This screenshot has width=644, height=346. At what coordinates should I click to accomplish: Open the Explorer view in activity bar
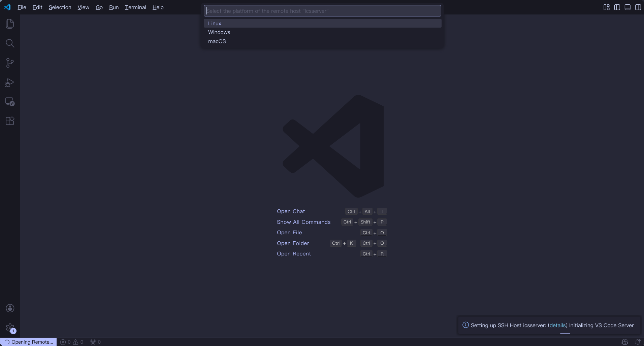[10, 24]
